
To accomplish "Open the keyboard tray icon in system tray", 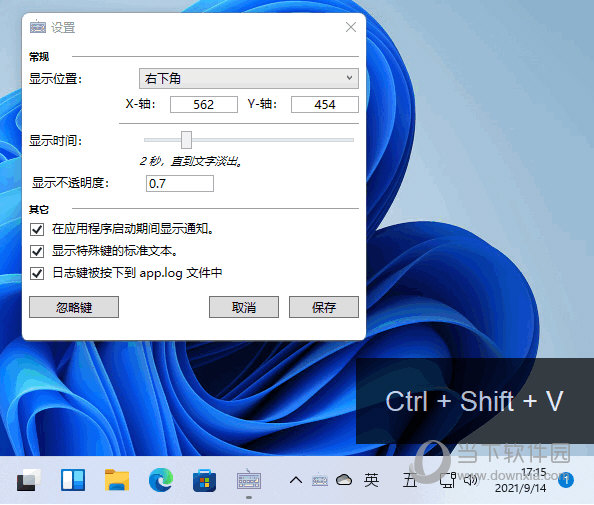I will (320, 480).
